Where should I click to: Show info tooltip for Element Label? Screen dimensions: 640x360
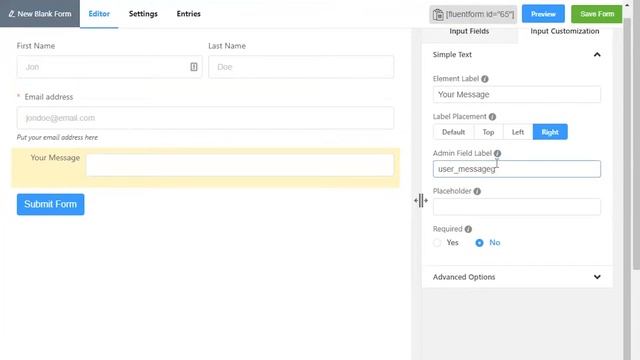[x=484, y=79]
